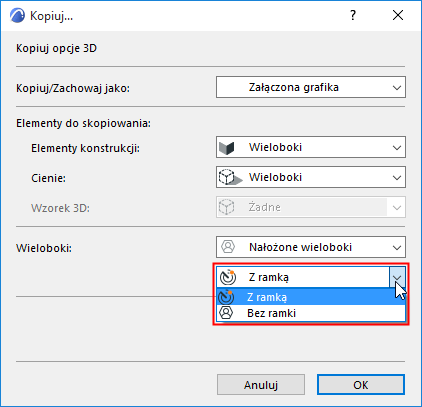Click the Anuluj button
This screenshot has width=422, height=407.
[261, 385]
